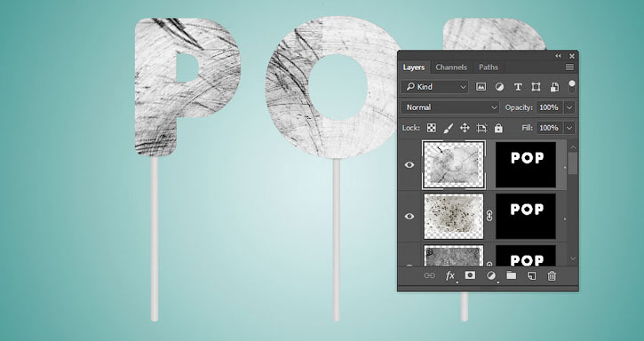Create new fill or adjustment layer
Screen dimensions: 644x341
[491, 275]
